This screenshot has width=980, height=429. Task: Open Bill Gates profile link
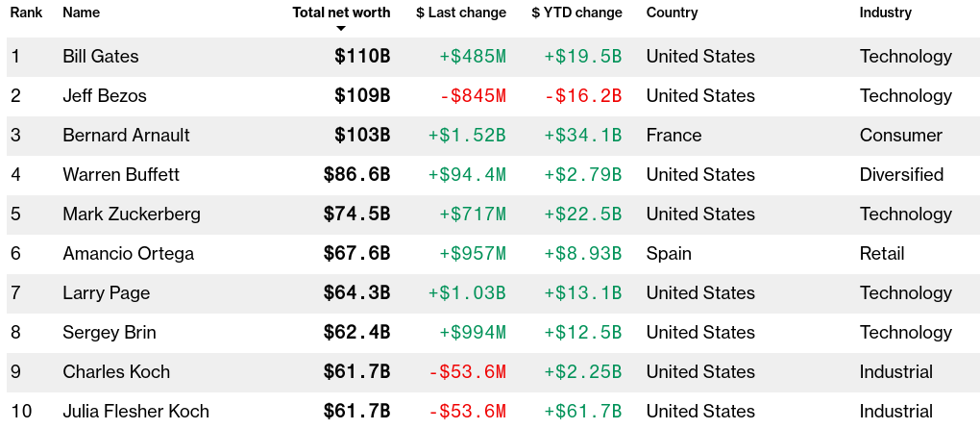coord(101,57)
